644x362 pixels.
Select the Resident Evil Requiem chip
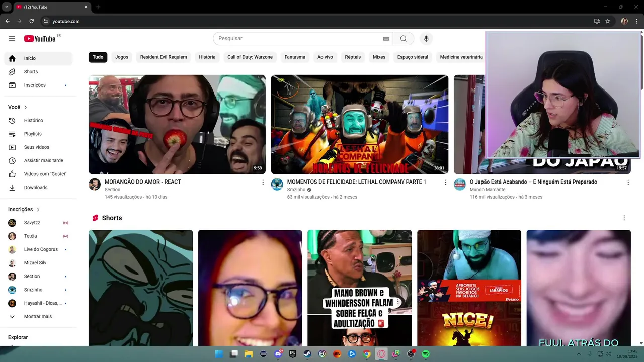click(164, 57)
